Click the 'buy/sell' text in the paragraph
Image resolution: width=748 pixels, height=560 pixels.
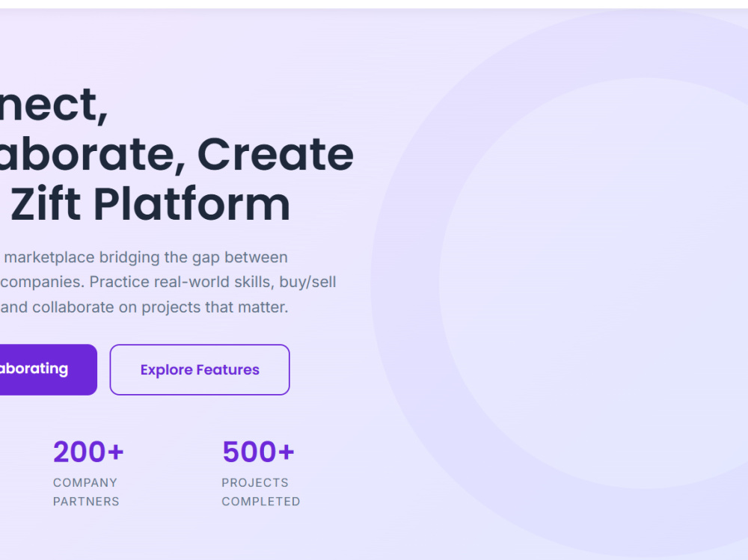click(307, 282)
